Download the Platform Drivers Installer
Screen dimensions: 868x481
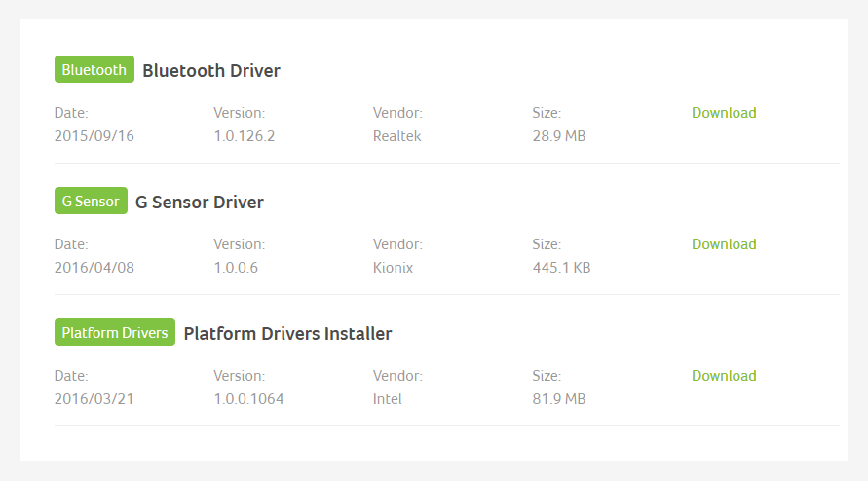(724, 376)
